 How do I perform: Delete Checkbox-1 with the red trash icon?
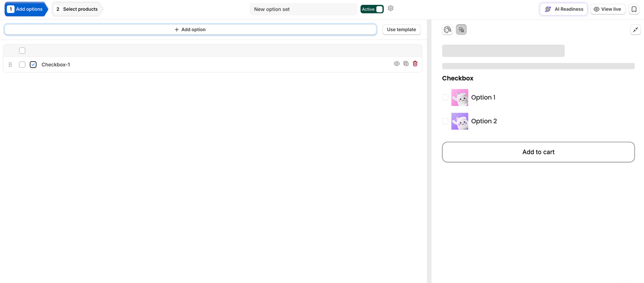pyautogui.click(x=415, y=64)
